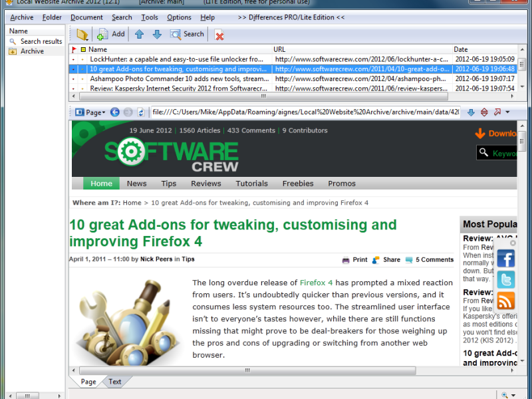
Task: Open Twitter share icon on page
Action: pos(506,279)
